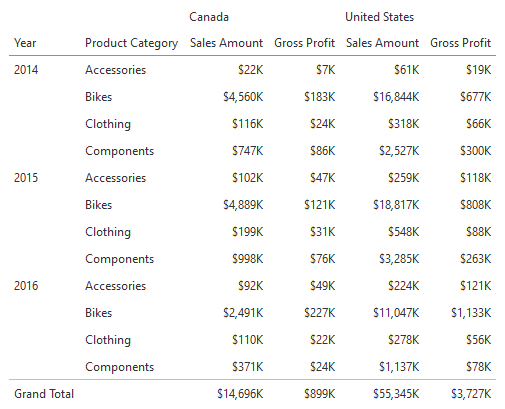The image size is (505, 409).
Task: Select the Year column header
Action: (x=25, y=43)
